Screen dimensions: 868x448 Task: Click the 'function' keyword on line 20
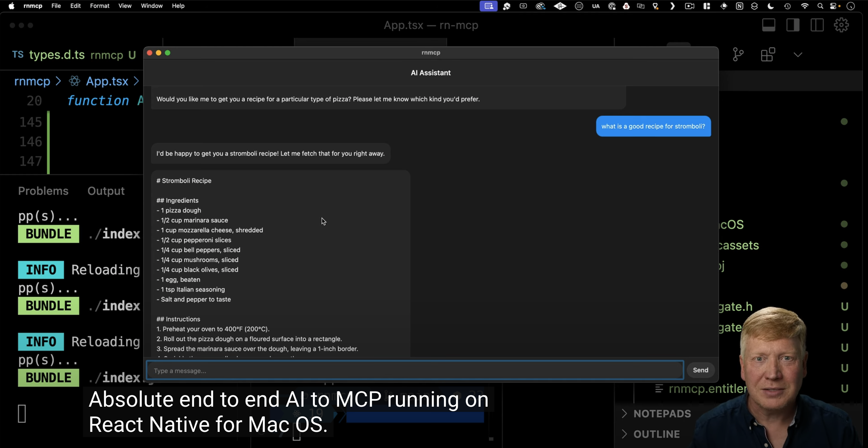pos(98,101)
